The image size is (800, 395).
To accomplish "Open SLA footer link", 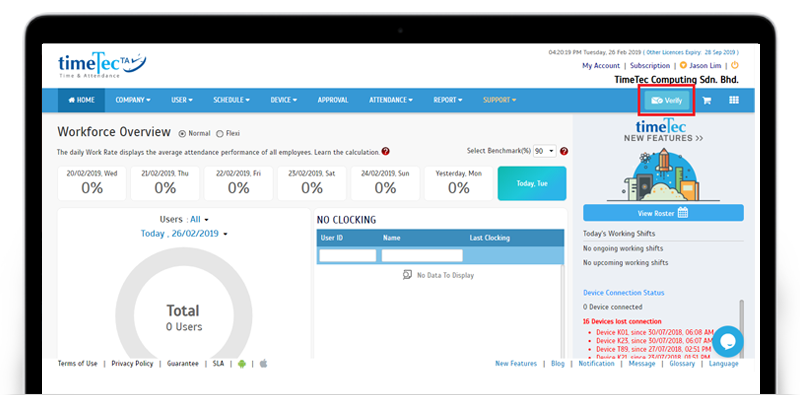I will pos(218,364).
